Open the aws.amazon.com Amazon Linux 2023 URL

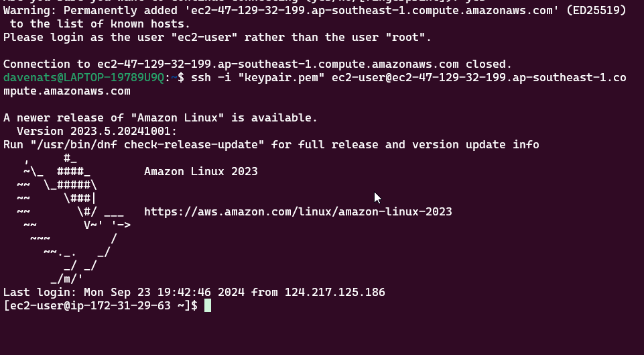tap(298, 211)
